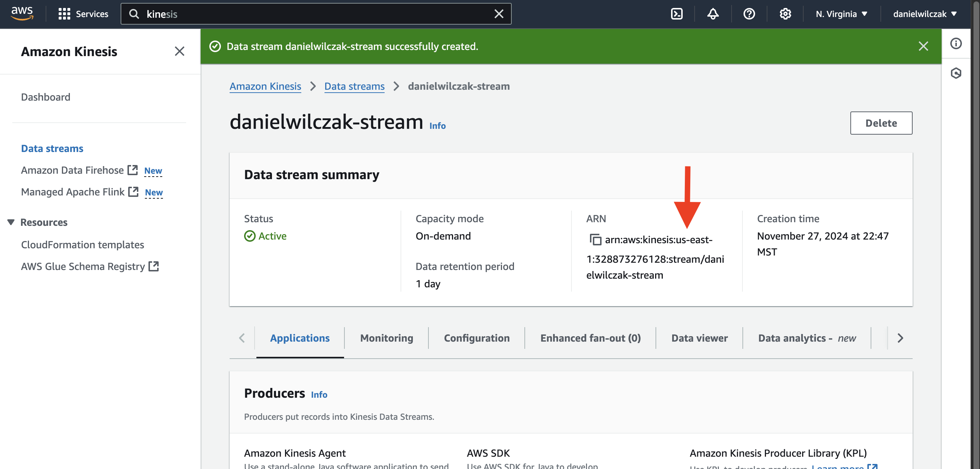Open the hexagon icon below the info icon
This screenshot has height=469, width=980.
956,73
